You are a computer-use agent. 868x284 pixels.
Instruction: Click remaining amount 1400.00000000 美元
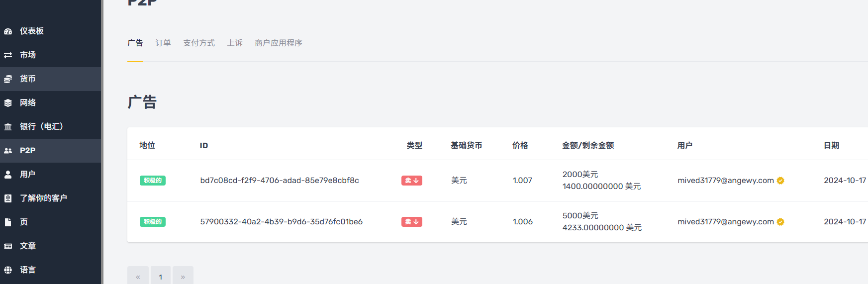(x=602, y=187)
